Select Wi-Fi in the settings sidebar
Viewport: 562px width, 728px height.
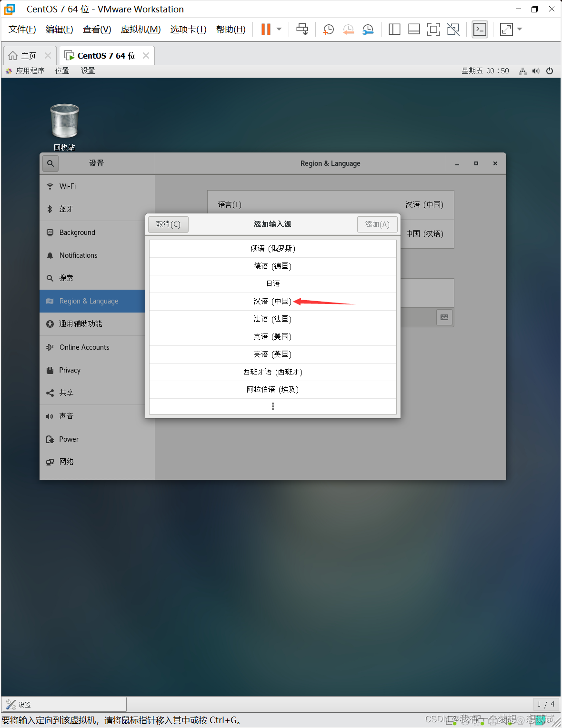coord(97,186)
